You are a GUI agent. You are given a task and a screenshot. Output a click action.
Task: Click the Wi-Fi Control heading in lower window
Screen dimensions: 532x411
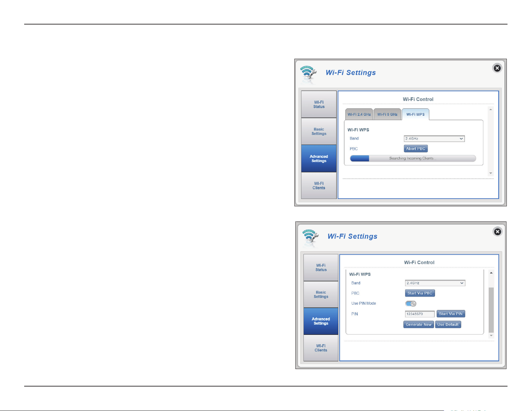(419, 262)
